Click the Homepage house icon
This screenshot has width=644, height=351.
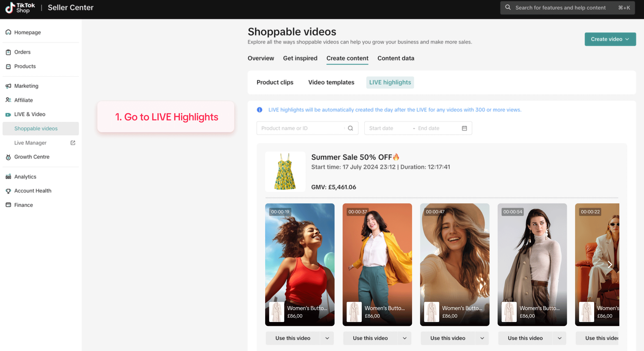pos(8,32)
